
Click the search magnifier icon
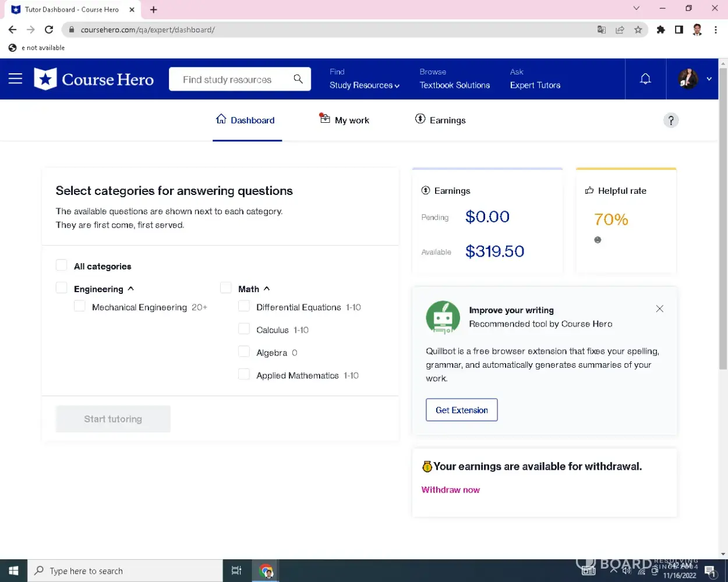(298, 79)
